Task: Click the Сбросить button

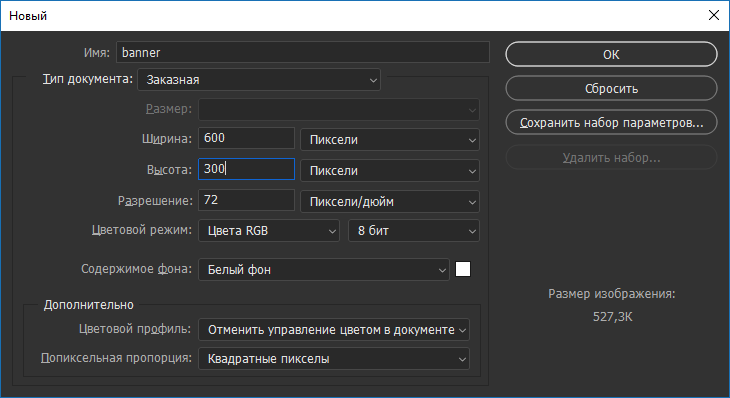Action: click(x=611, y=88)
